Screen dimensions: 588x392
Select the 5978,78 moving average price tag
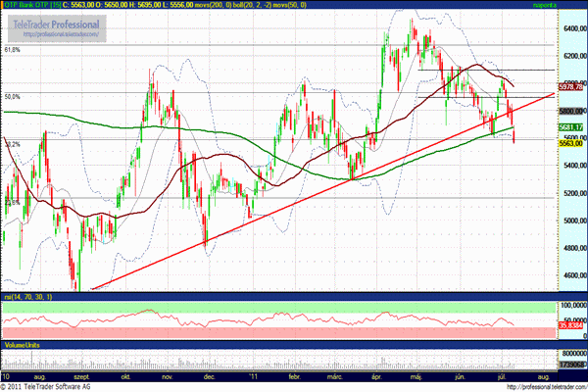tap(570, 87)
